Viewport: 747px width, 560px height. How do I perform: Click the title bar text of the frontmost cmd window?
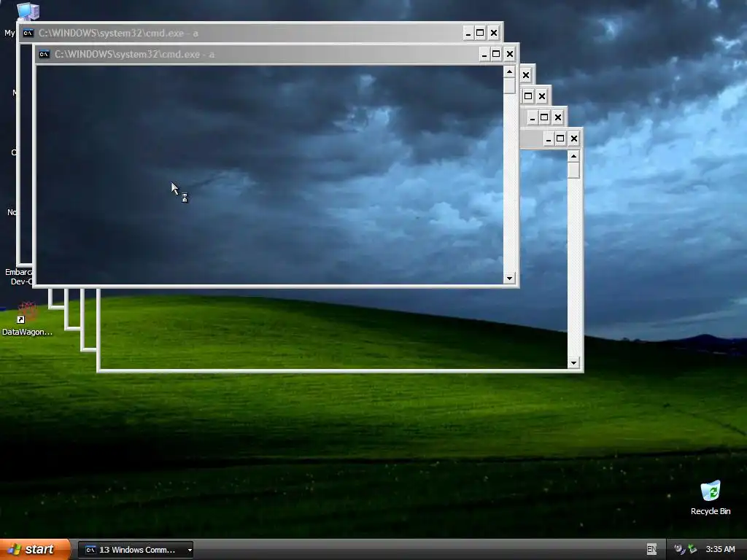(x=134, y=54)
